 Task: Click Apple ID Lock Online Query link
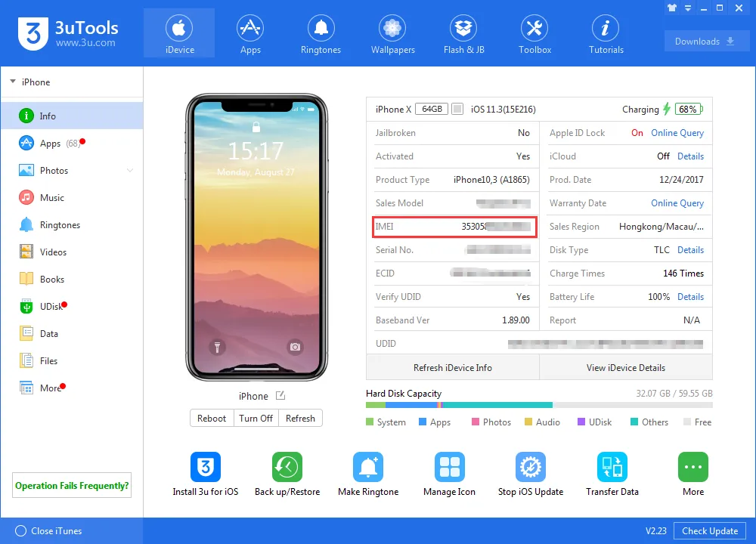coord(677,133)
